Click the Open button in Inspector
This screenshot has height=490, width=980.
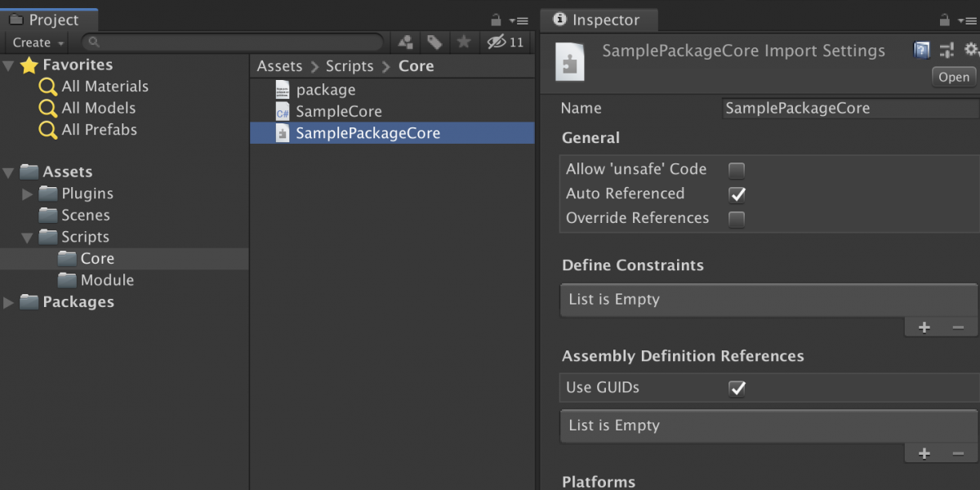click(x=953, y=78)
